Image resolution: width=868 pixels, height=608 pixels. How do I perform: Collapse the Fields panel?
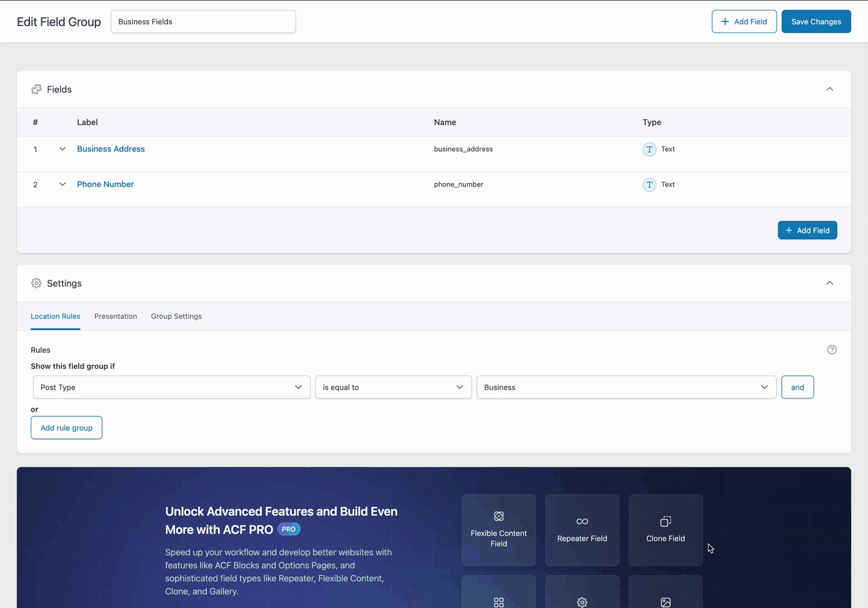pos(830,89)
